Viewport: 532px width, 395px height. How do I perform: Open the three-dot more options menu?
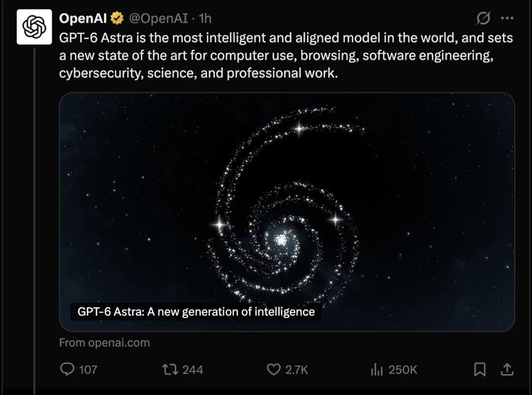coord(507,18)
